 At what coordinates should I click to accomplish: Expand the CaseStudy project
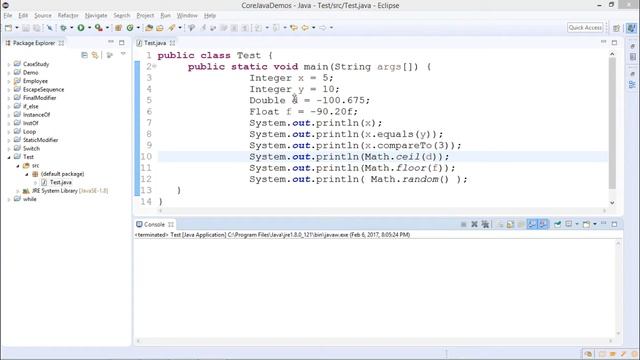tap(9, 64)
